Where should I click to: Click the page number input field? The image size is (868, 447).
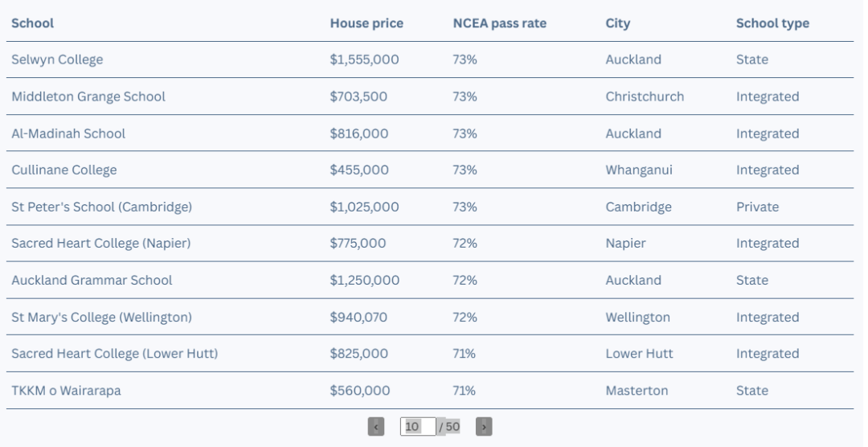tap(418, 427)
